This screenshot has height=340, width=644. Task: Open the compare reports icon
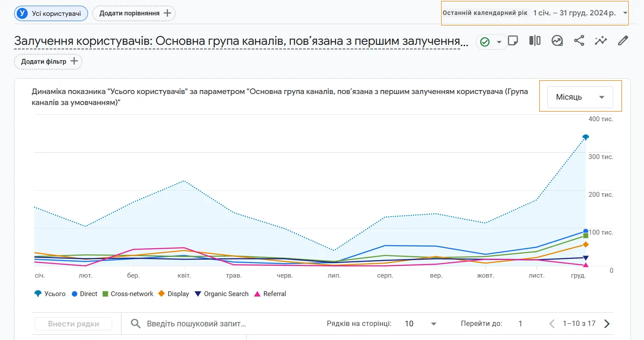coord(534,40)
